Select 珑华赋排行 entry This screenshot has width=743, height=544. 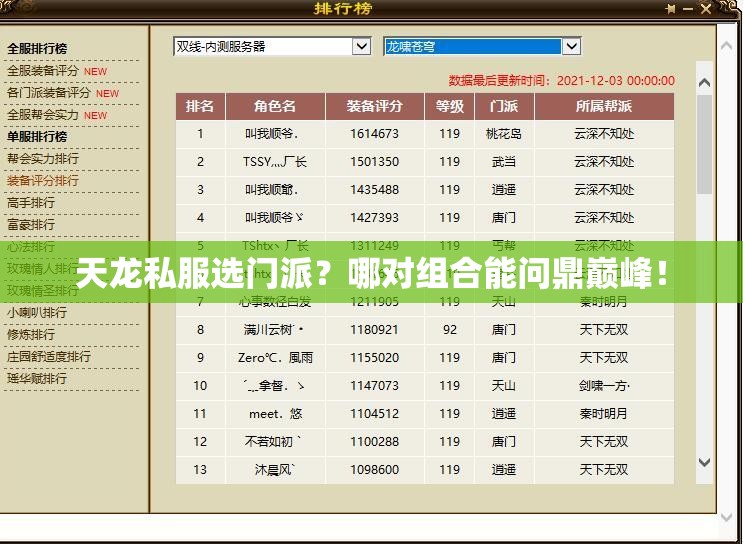point(37,379)
